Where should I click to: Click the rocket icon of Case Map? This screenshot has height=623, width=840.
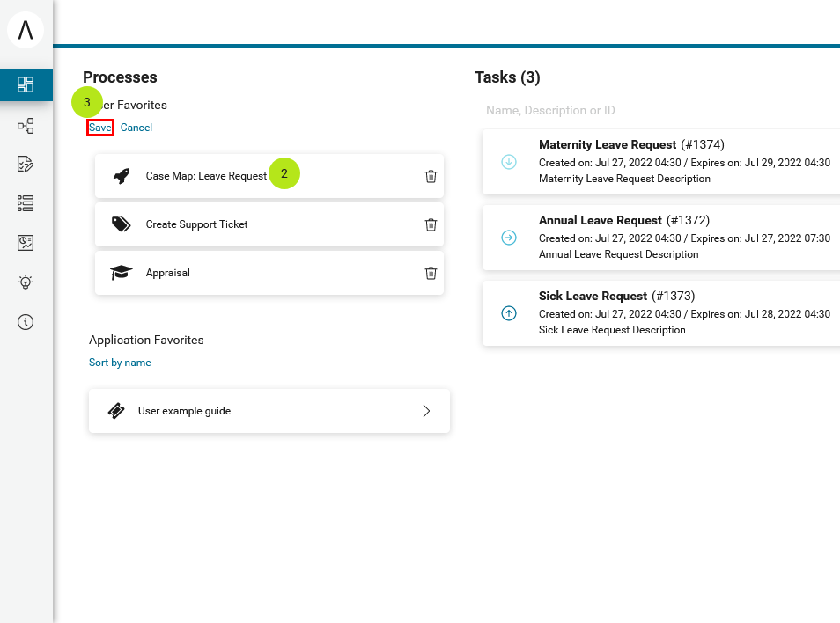(122, 176)
